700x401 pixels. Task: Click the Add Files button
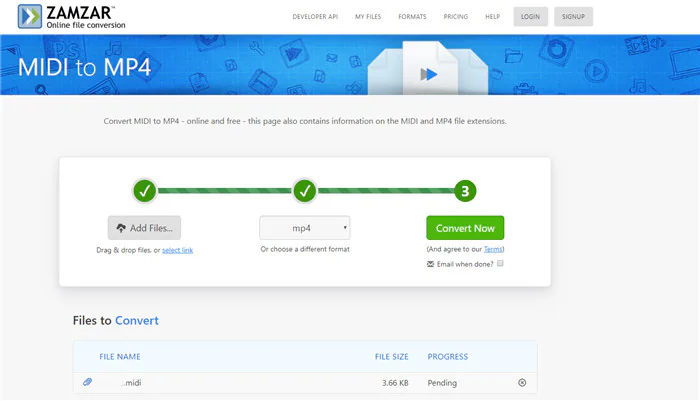pos(144,228)
